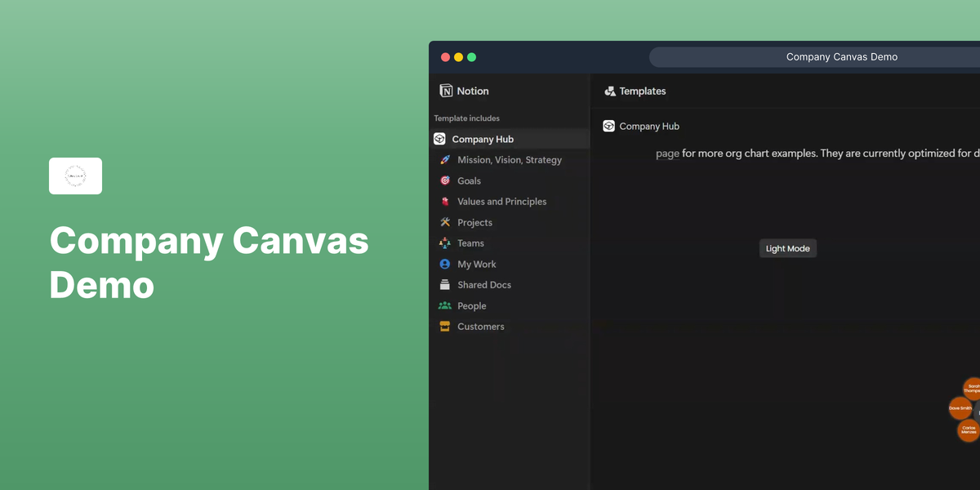Screen dimensions: 980x490
Task: Click the Notion logo icon
Action: tap(446, 91)
